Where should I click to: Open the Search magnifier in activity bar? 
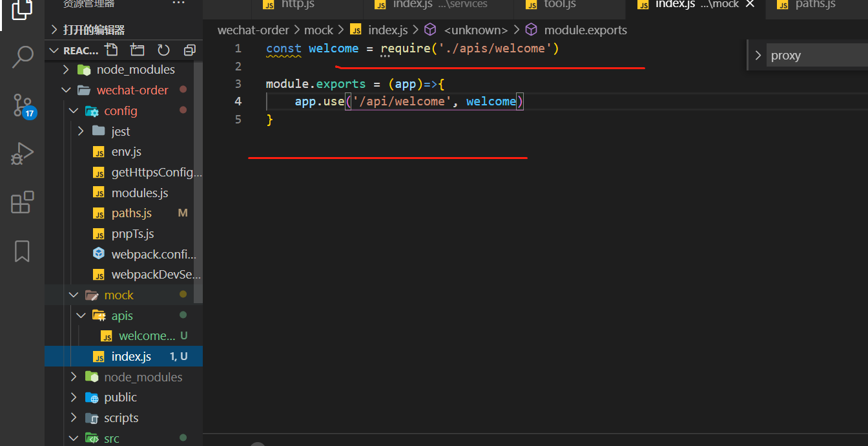23,57
